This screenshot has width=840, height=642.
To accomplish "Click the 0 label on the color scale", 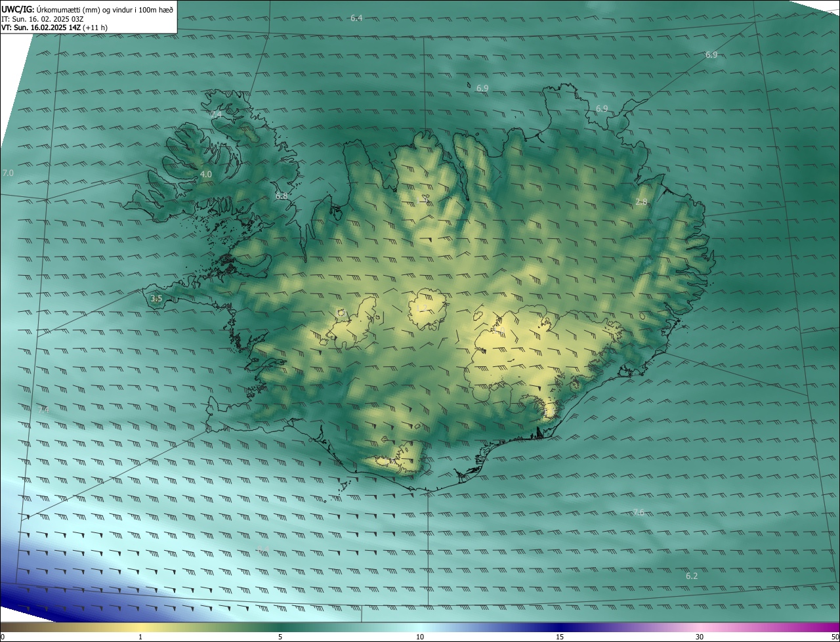I will coord(3,637).
